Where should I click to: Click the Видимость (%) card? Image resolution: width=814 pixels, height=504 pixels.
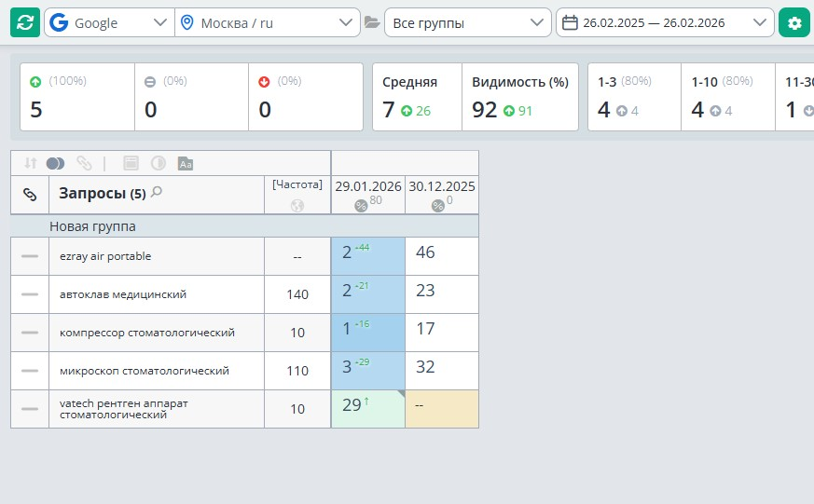click(x=520, y=97)
